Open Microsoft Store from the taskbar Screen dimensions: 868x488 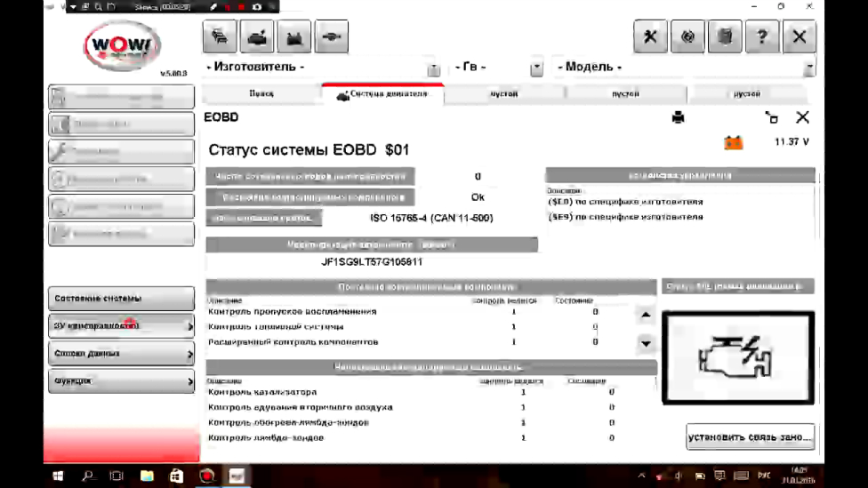(176, 476)
